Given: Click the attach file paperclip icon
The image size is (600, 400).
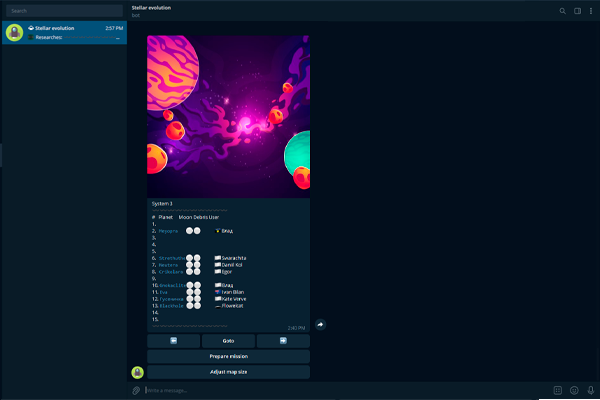Looking at the screenshot, I should coord(136,390).
